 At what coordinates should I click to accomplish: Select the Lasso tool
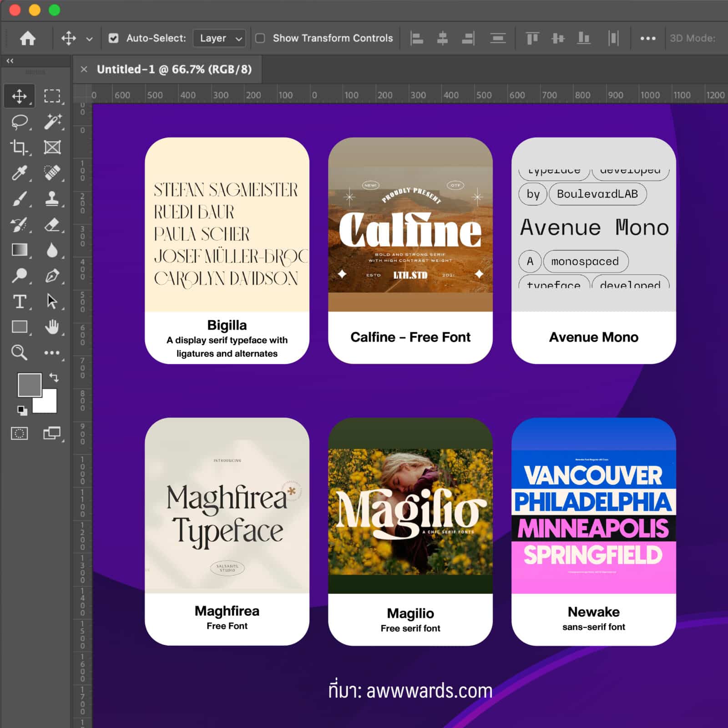click(19, 122)
